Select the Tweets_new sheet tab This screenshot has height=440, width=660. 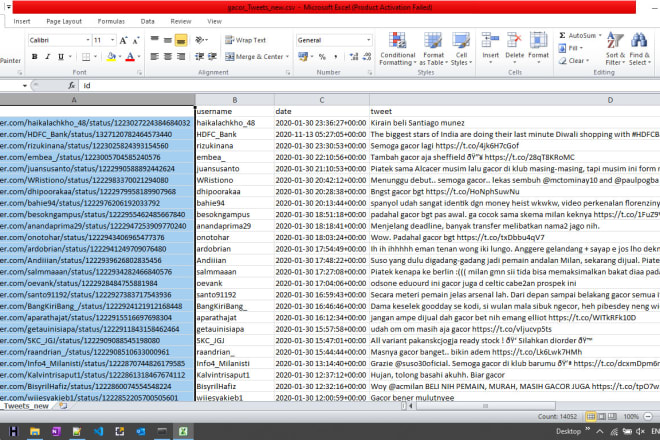(26, 406)
